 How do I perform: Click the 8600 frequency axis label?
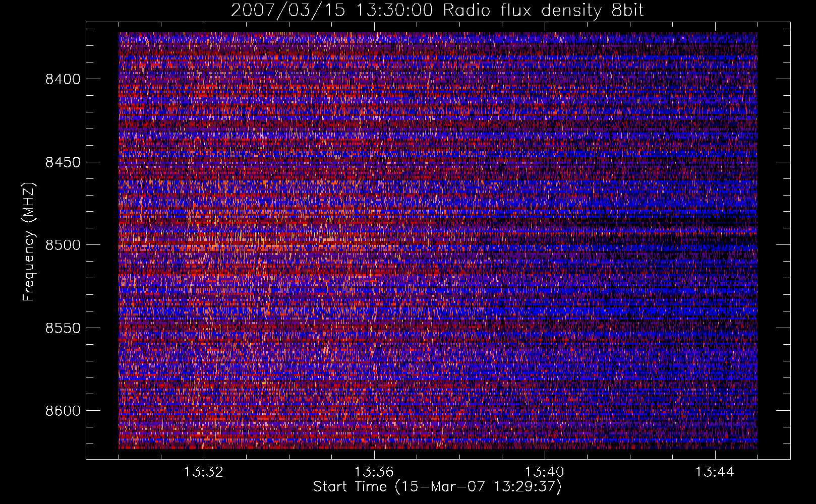[63, 411]
